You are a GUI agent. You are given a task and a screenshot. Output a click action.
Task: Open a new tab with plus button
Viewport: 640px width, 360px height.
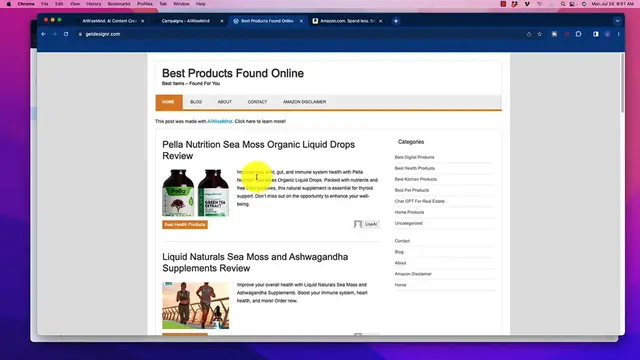396,21
